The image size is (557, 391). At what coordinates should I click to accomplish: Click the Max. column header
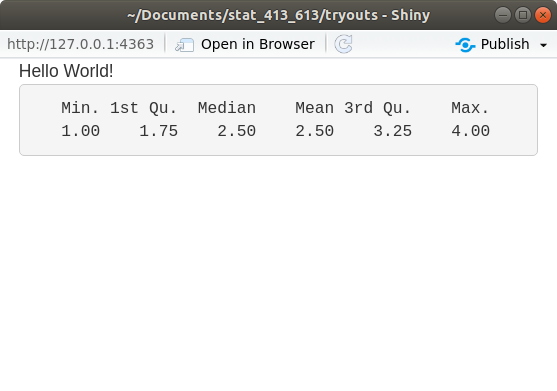tap(470, 108)
